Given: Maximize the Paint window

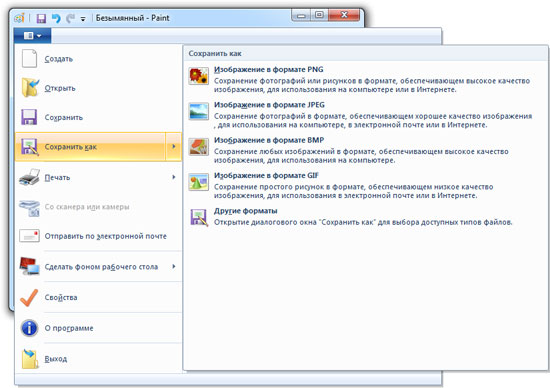Looking at the screenshot, I should coord(319,15).
